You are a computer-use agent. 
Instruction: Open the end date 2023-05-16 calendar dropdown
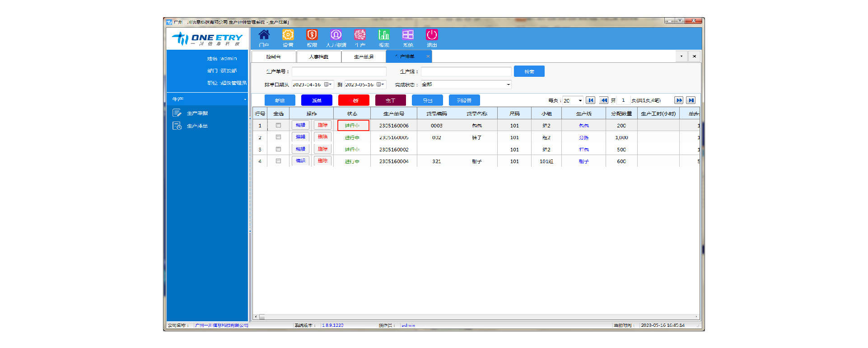click(380, 85)
